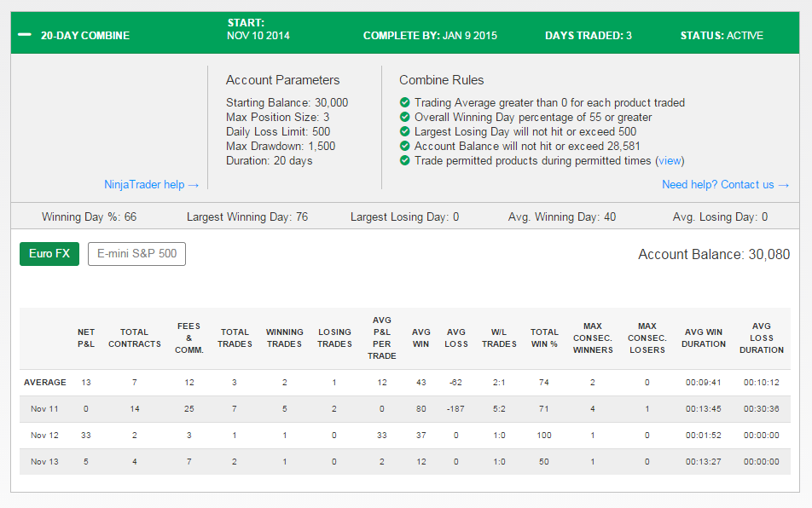Click the WINNING TRADES column header

[x=284, y=338]
